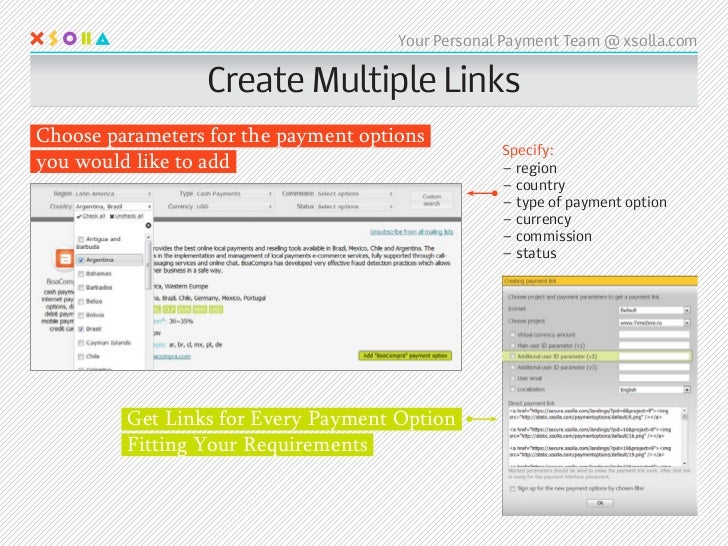The image size is (728, 546).
Task: Open the boacompra.com website link
Action: click(172, 357)
